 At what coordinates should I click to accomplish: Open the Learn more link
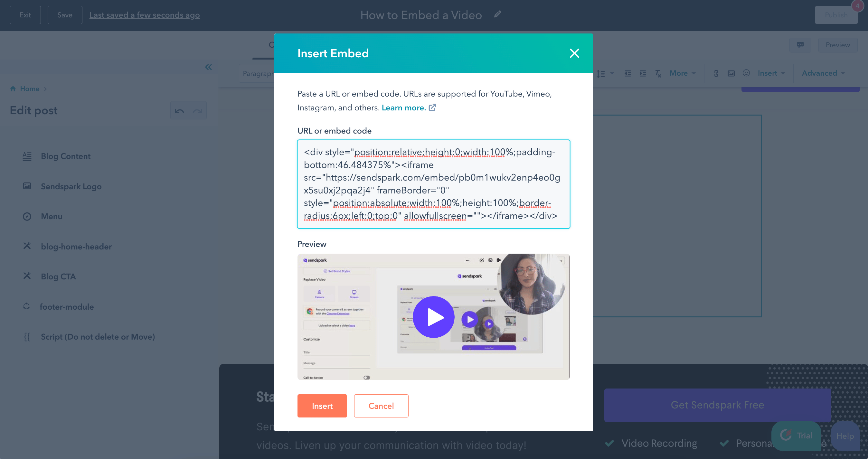point(409,108)
